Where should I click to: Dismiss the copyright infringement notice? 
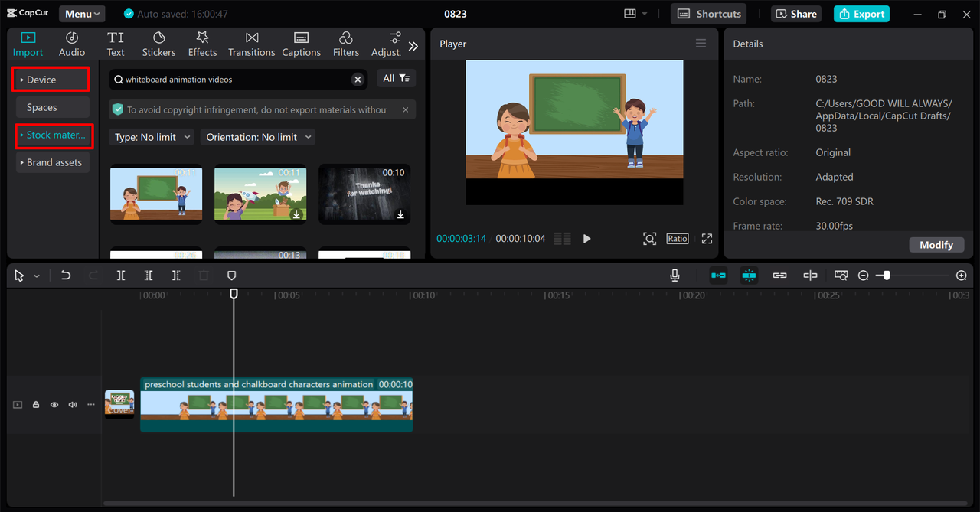tap(405, 109)
